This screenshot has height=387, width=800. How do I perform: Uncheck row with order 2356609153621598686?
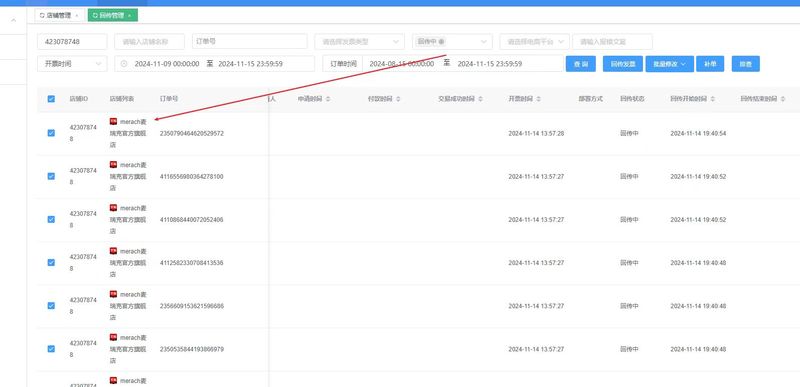(51, 306)
